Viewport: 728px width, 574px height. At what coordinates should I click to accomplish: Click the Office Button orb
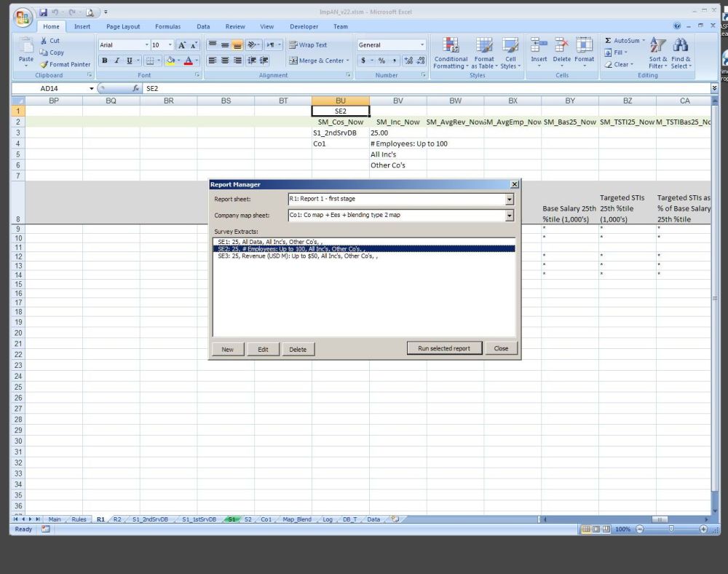pyautogui.click(x=23, y=16)
